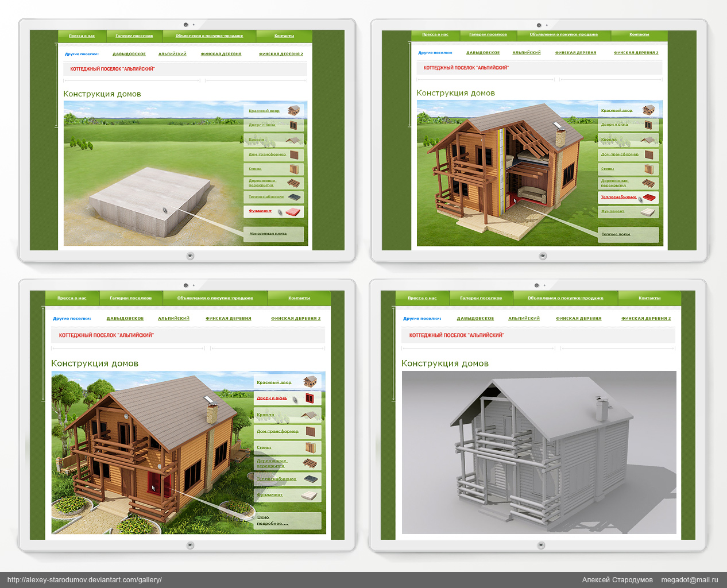Click the Алексей Стародумов author name in footer
This screenshot has width=727, height=588.
[x=617, y=580]
